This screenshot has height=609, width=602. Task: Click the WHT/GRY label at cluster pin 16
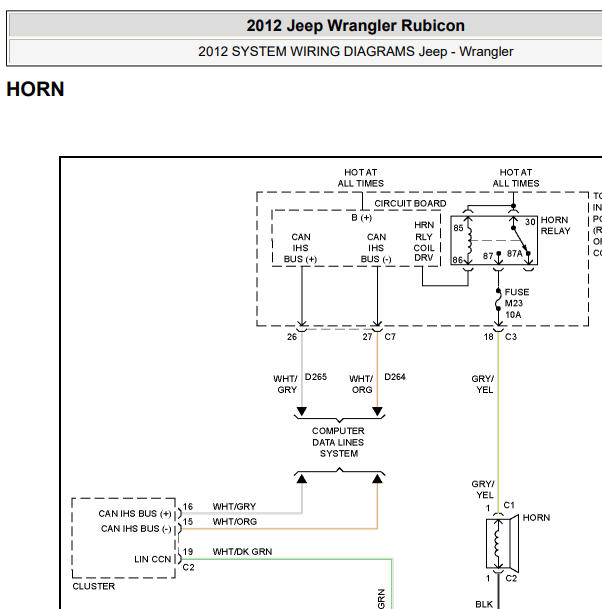click(x=234, y=506)
